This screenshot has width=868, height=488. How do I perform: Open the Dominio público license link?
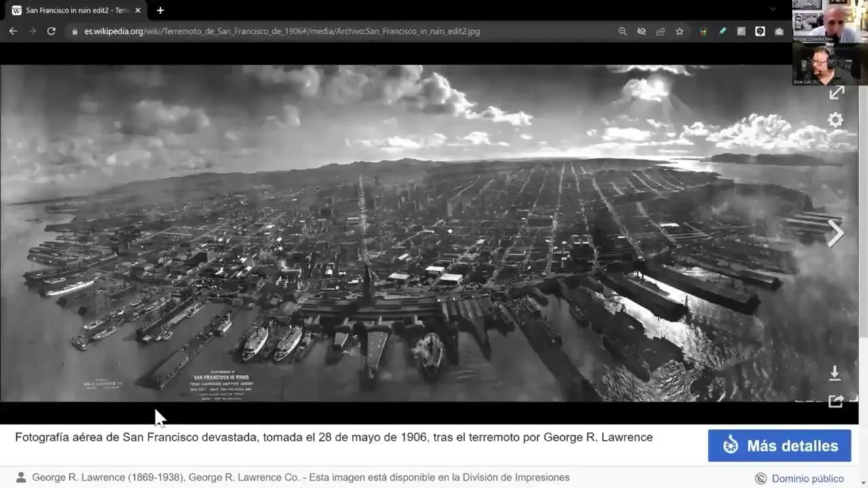(808, 479)
